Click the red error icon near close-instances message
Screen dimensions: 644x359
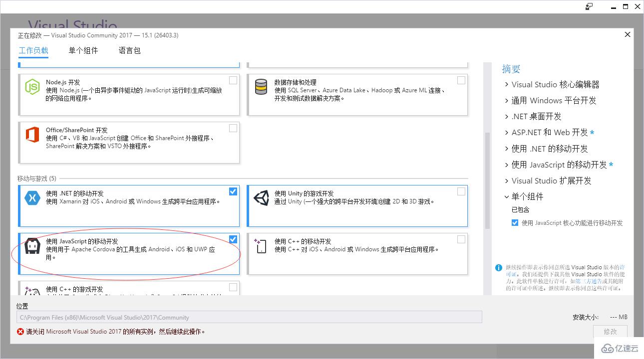point(20,332)
